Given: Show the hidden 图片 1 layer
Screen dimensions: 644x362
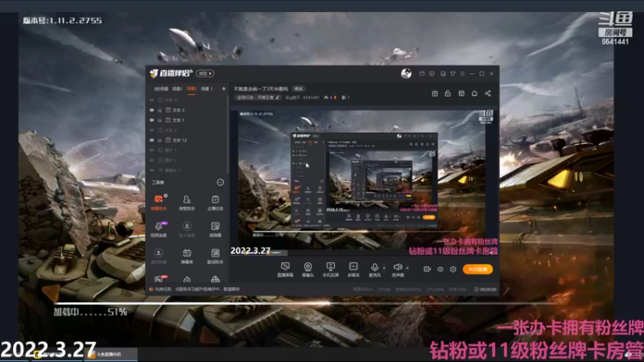Looking at the screenshot, I should click(x=152, y=150).
